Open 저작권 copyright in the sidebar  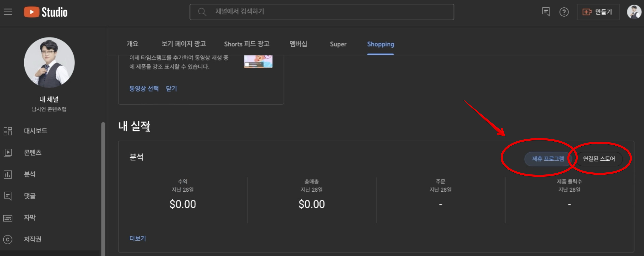(x=32, y=239)
